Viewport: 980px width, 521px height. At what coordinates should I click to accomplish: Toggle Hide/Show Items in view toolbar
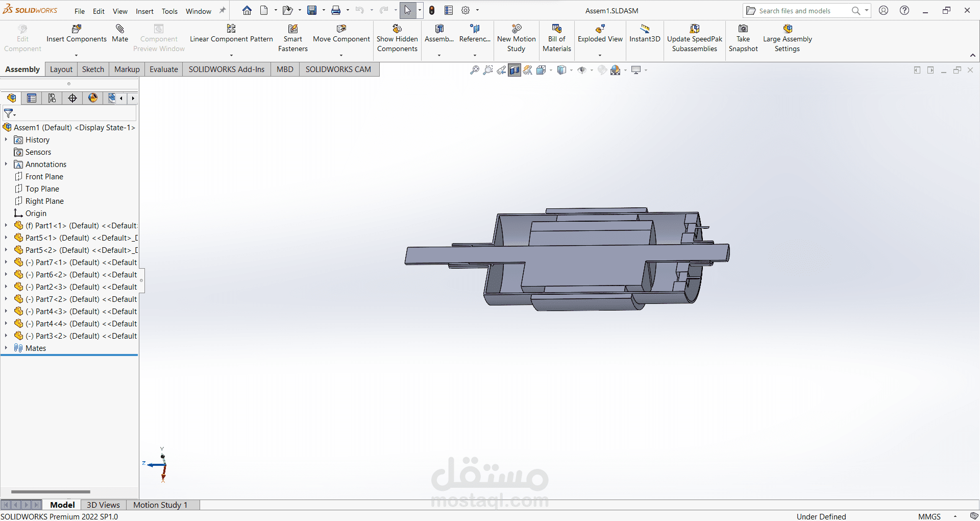582,70
